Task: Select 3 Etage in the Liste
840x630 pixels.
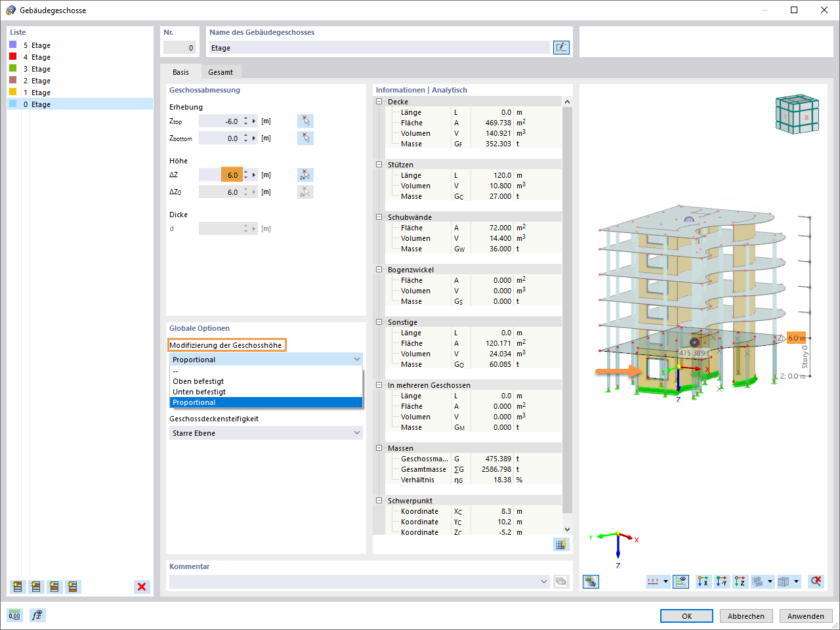Action: (80, 69)
